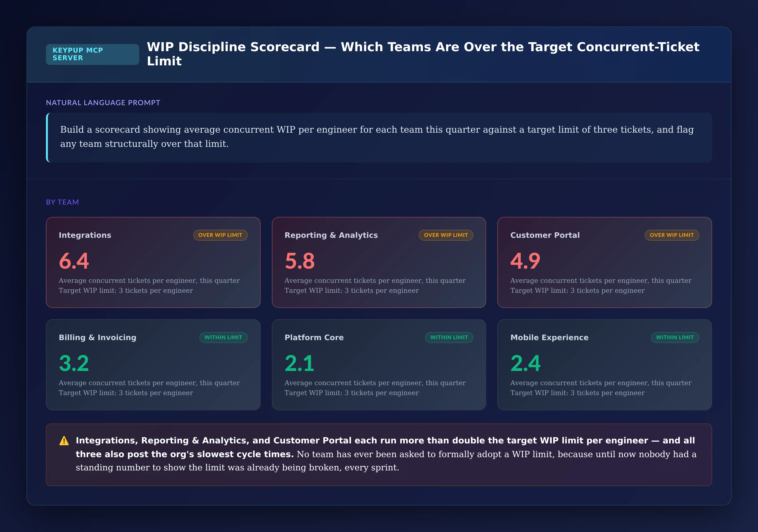The image size is (758, 532).
Task: Select the Mobile Experience team name
Action: [549, 337]
